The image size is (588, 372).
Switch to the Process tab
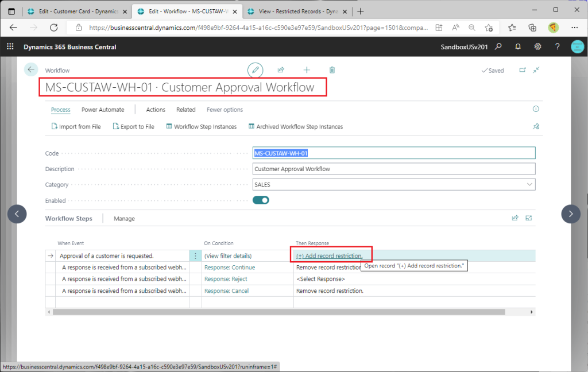coord(61,110)
